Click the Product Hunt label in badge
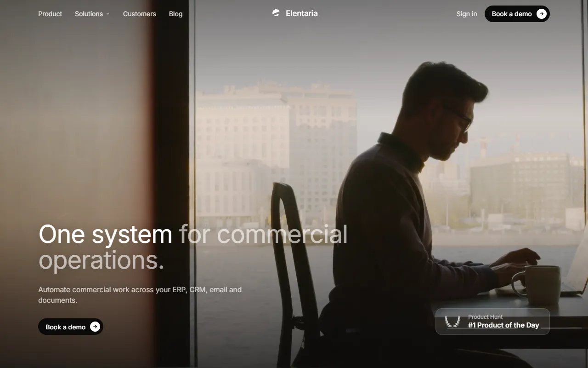 tap(485, 316)
